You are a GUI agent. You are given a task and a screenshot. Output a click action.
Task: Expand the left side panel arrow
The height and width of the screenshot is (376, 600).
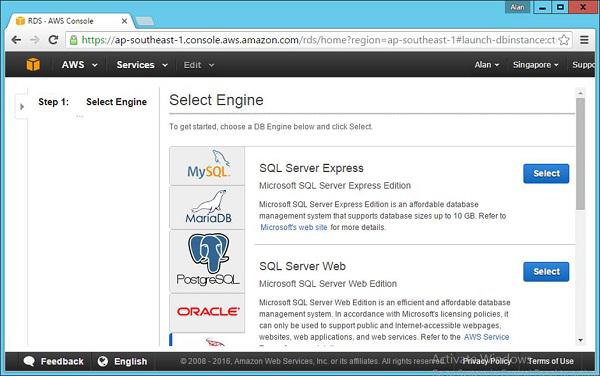(x=22, y=107)
